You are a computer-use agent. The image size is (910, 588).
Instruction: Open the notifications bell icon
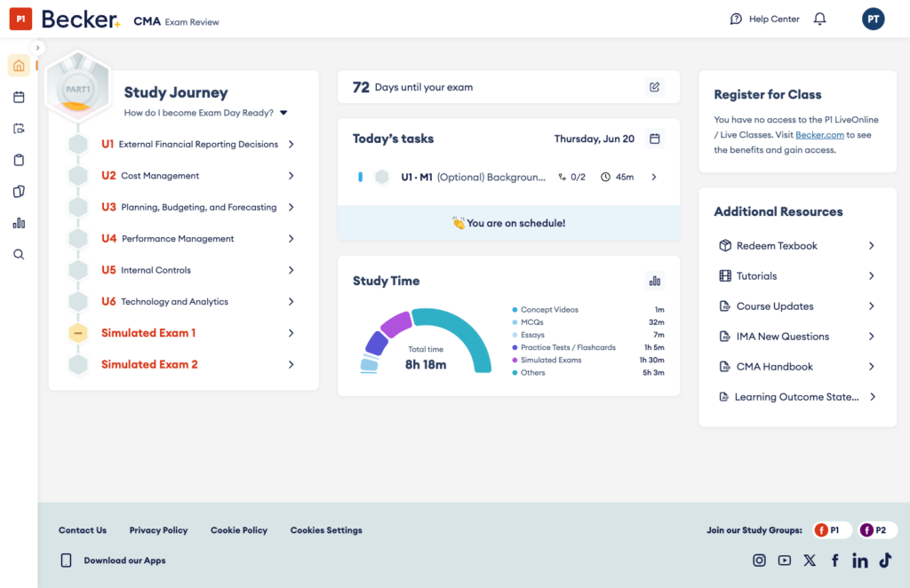tap(819, 20)
